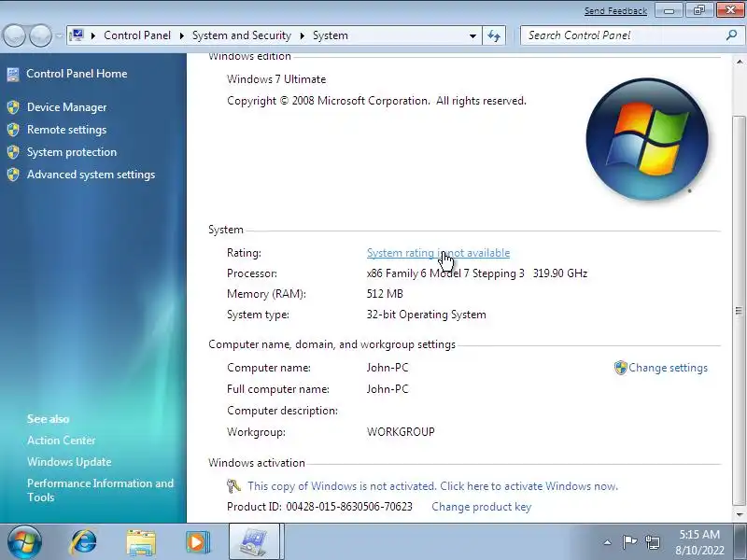Click the Action Center flag tray icon
The image size is (747, 560).
629,541
